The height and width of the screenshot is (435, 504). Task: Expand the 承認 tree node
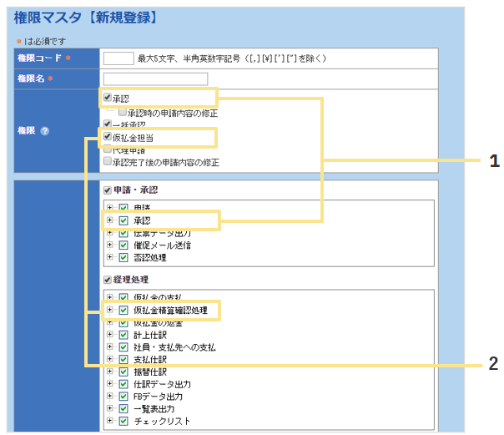tap(109, 220)
